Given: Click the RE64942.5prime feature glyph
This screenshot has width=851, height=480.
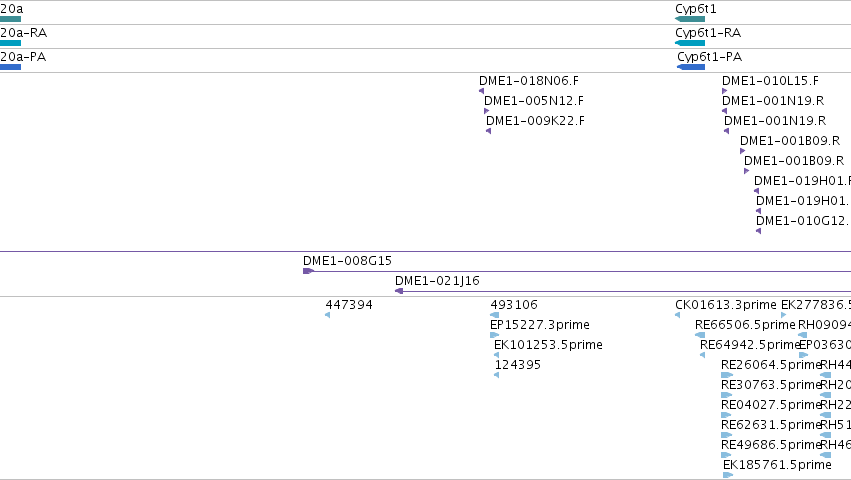Looking at the screenshot, I should [702, 355].
